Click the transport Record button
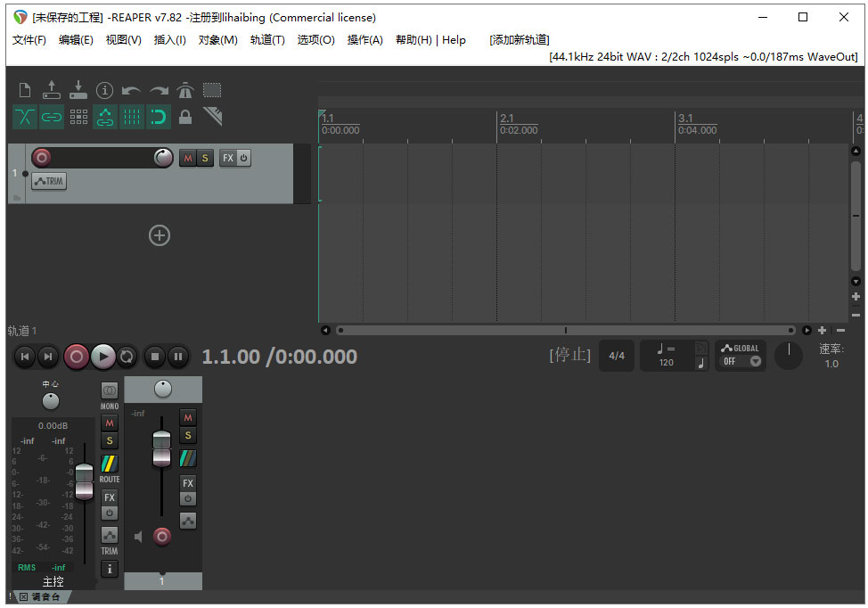 point(77,357)
